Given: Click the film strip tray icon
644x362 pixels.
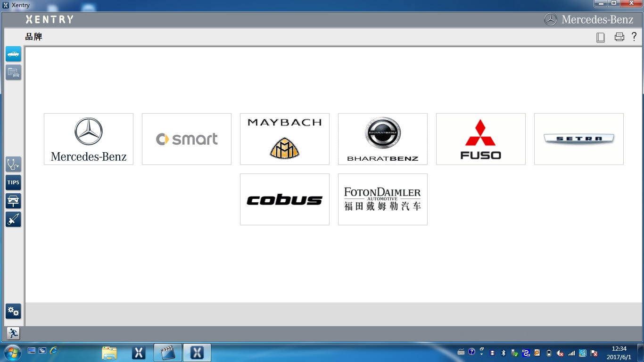Looking at the screenshot, I should click(493, 353).
